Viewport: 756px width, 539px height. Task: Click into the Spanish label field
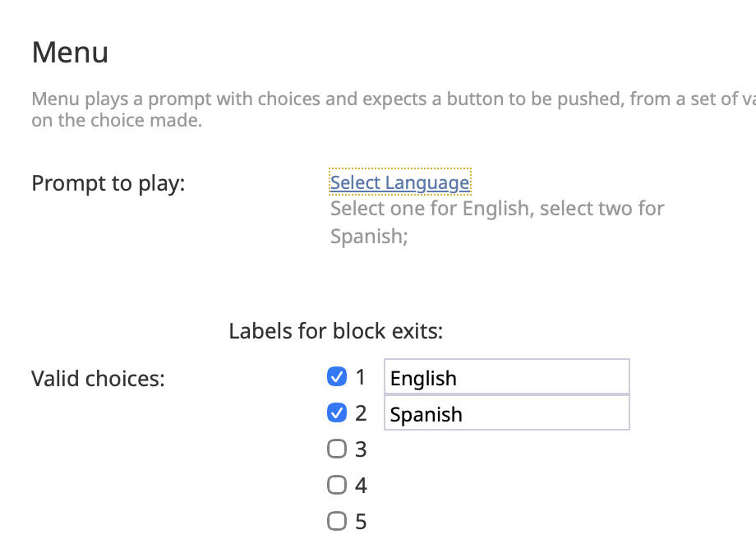tap(506, 414)
